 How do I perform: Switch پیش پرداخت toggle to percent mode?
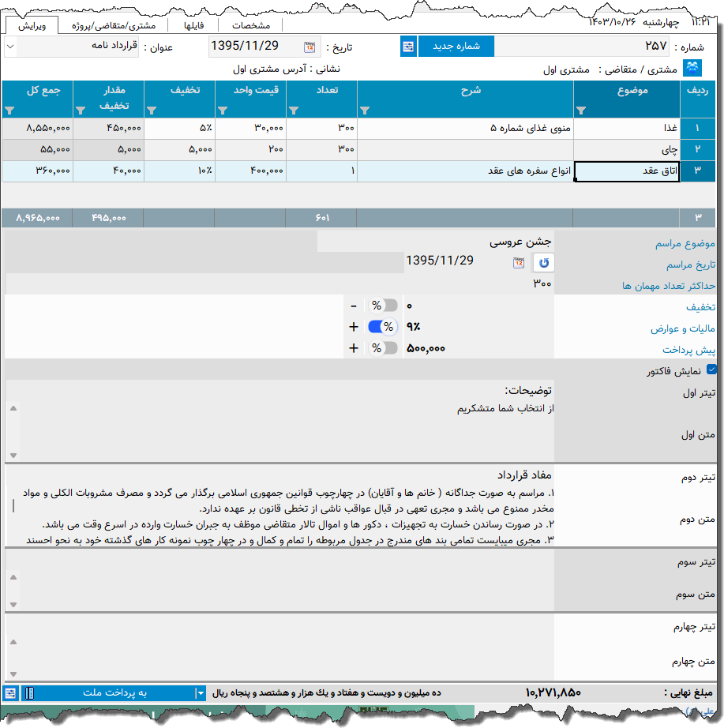(386, 347)
